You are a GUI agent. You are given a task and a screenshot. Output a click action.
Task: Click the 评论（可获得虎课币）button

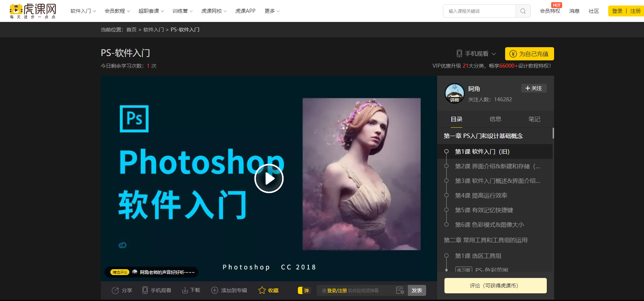click(x=495, y=286)
